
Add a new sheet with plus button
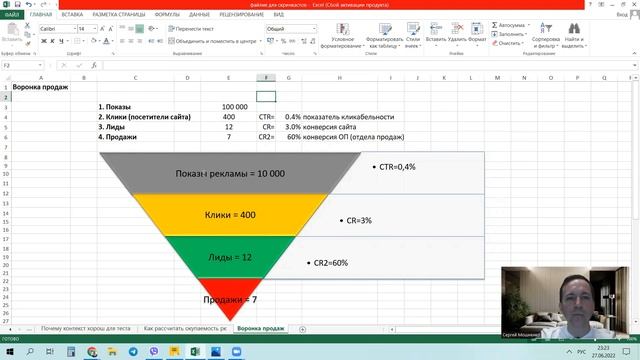[x=302, y=329]
